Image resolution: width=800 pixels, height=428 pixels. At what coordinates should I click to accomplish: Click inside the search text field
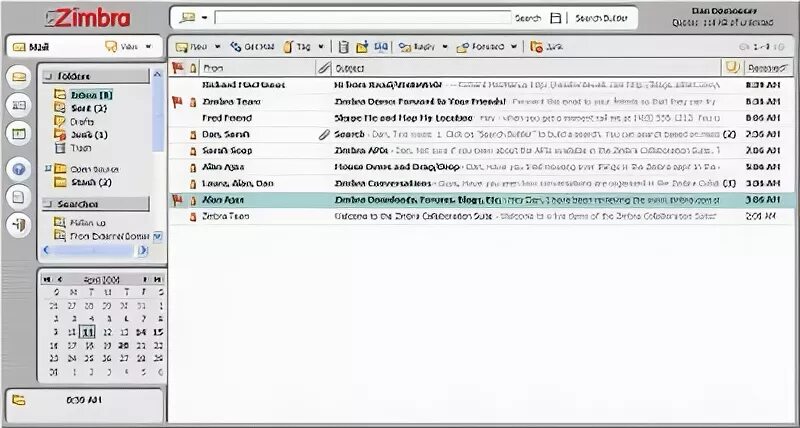(x=362, y=18)
